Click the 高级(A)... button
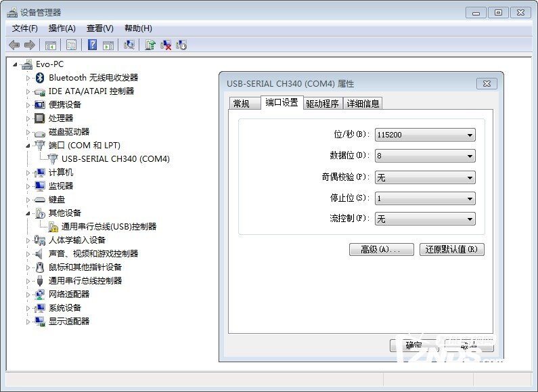The height and width of the screenshot is (392, 538). (x=381, y=249)
